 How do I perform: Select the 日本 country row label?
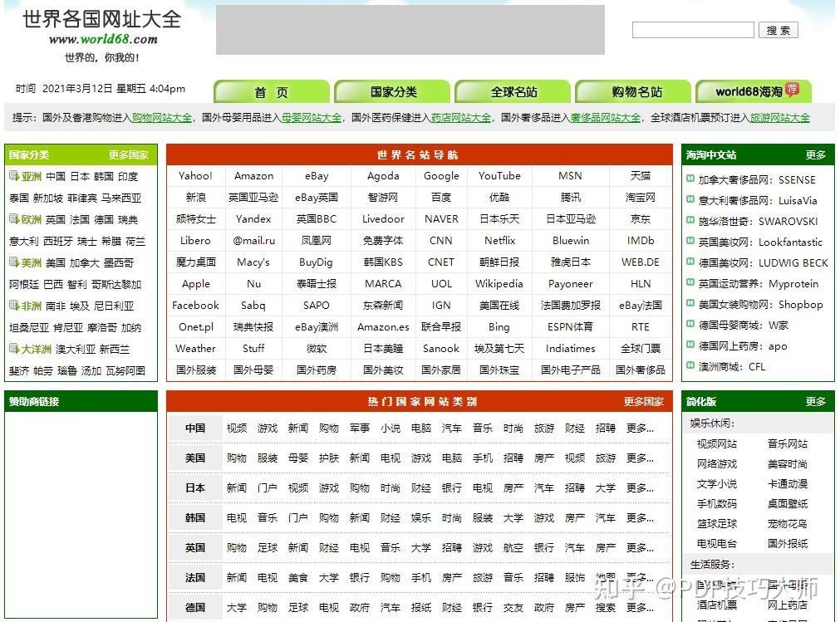coord(195,488)
